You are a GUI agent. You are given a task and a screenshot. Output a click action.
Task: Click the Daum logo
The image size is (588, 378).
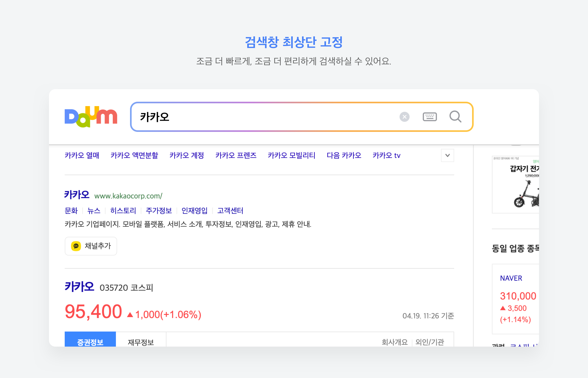[x=91, y=117]
